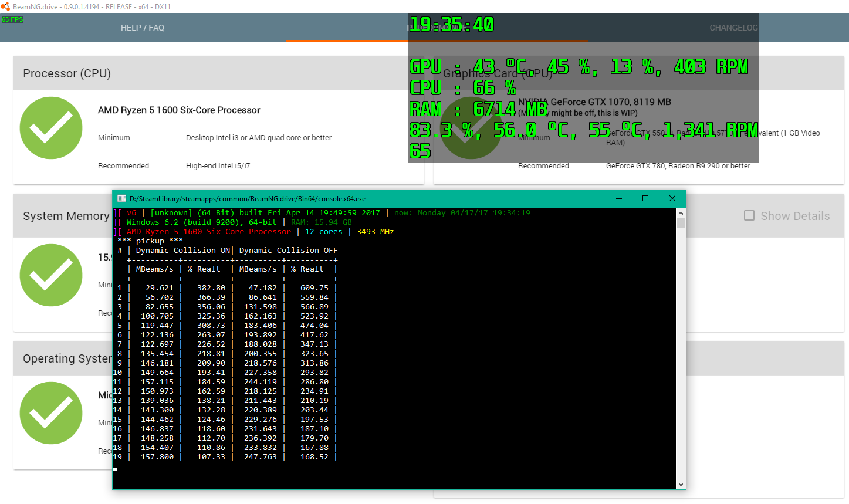Screen dimensions: 849x504
Task: Open the HELP / FAQ tab
Action: (x=143, y=28)
